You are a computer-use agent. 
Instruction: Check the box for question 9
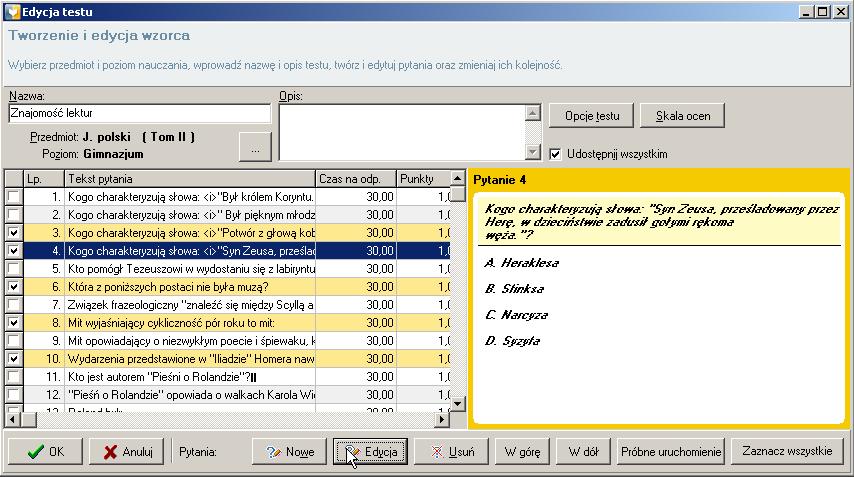tap(14, 340)
